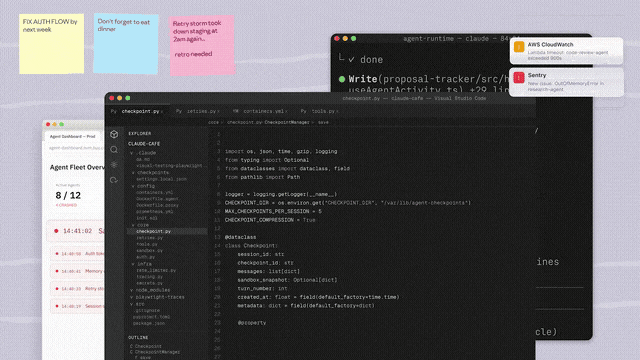Collapse the config folder
The image size is (640, 360).
pos(133,186)
